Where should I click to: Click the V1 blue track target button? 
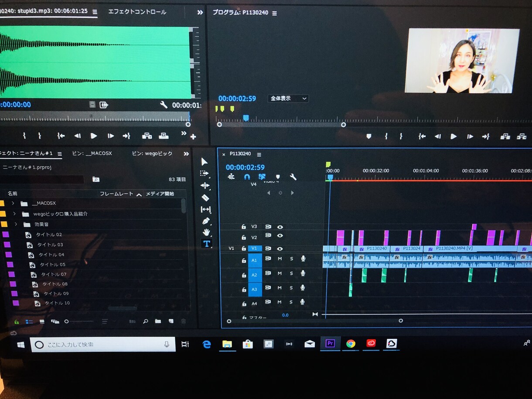pos(255,248)
